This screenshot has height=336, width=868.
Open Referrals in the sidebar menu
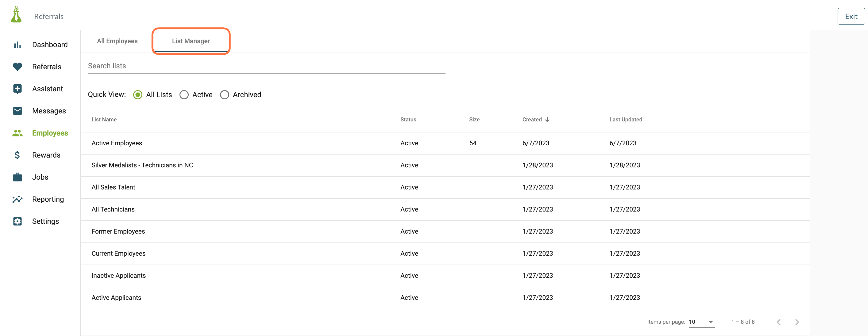pos(47,67)
